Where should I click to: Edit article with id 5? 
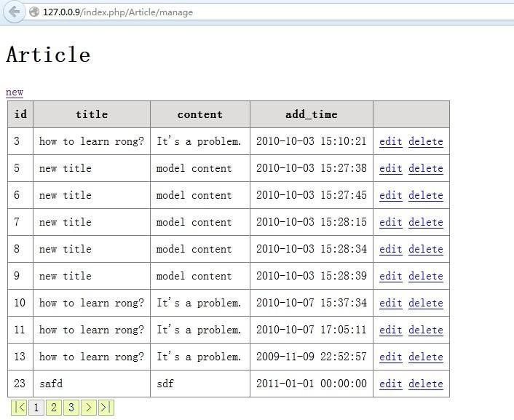(x=391, y=168)
